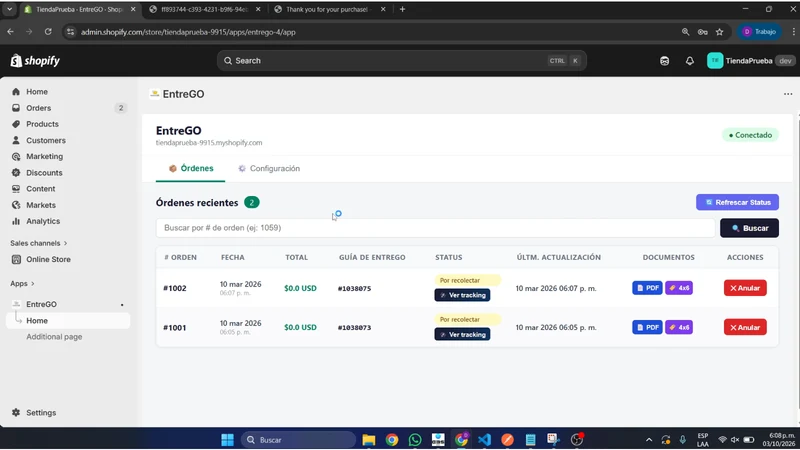This screenshot has width=800, height=450.
Task: Click the Conectado status badge
Action: pyautogui.click(x=750, y=135)
